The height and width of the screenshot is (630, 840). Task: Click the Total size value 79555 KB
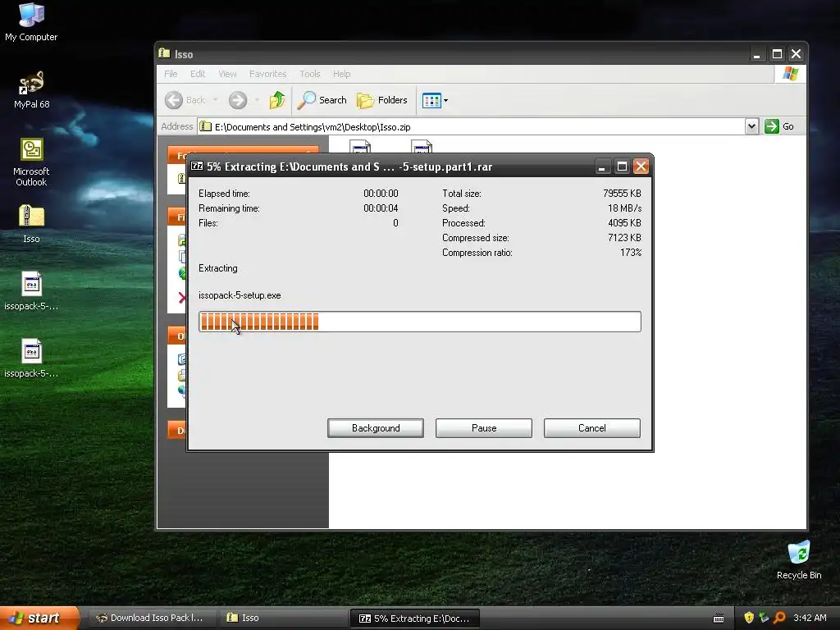pos(622,194)
